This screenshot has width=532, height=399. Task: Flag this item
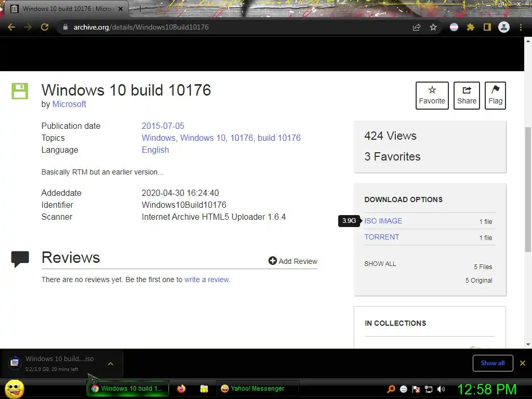pos(495,96)
